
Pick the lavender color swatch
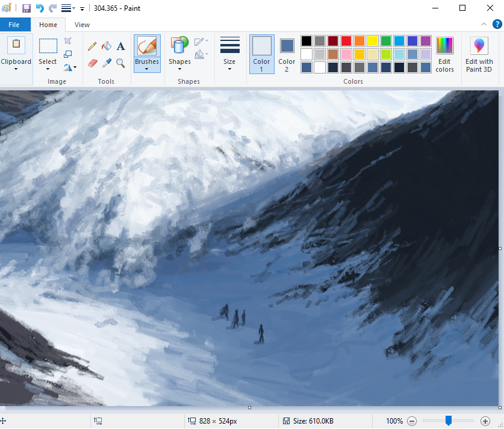[x=426, y=54]
